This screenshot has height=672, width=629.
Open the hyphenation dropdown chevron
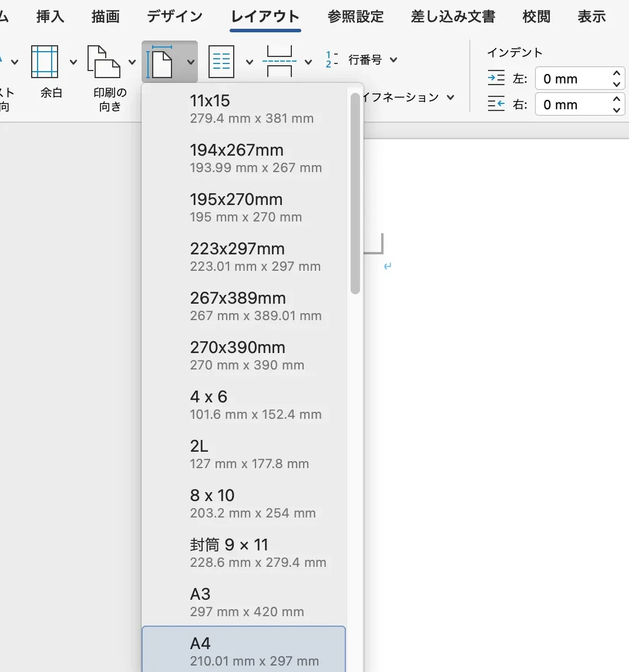point(450,98)
